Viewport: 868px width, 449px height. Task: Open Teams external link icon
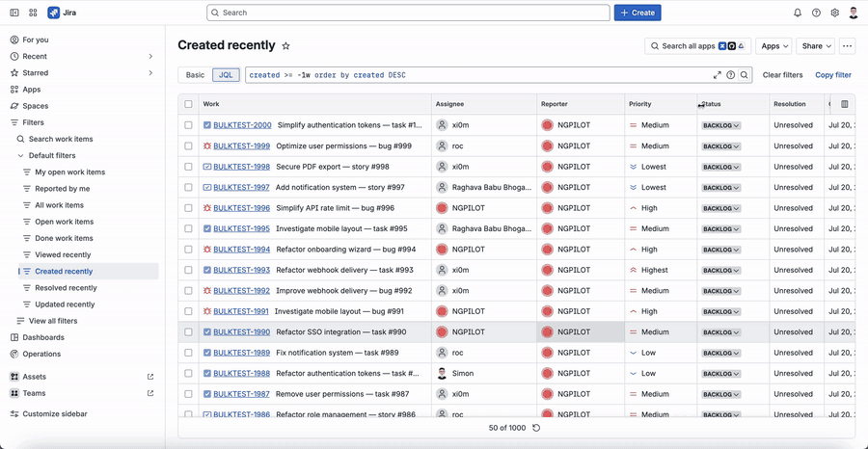pos(150,393)
